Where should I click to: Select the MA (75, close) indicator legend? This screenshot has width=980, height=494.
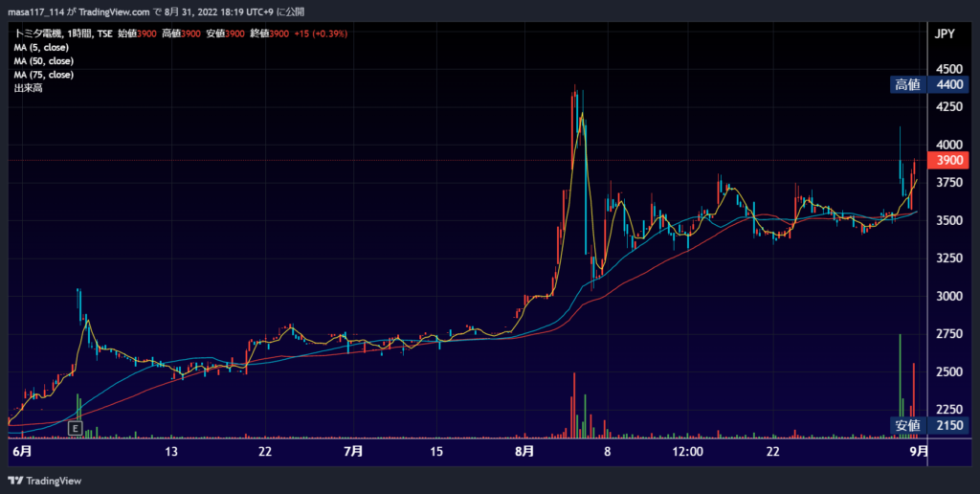pos(44,75)
